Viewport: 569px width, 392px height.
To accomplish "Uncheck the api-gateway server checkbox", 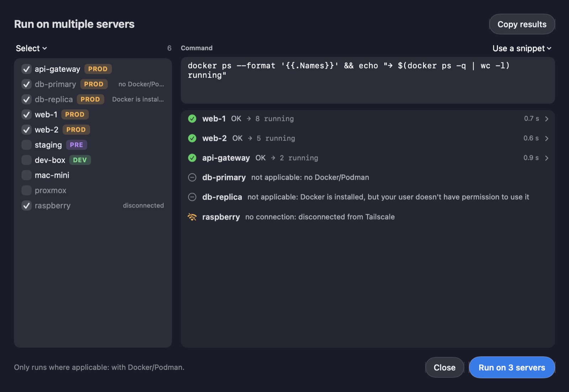I will coord(26,69).
